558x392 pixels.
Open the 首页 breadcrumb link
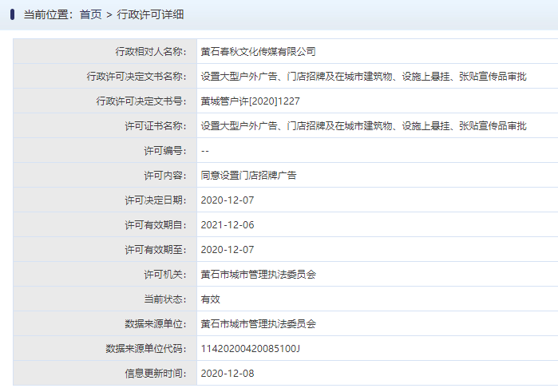[90, 14]
